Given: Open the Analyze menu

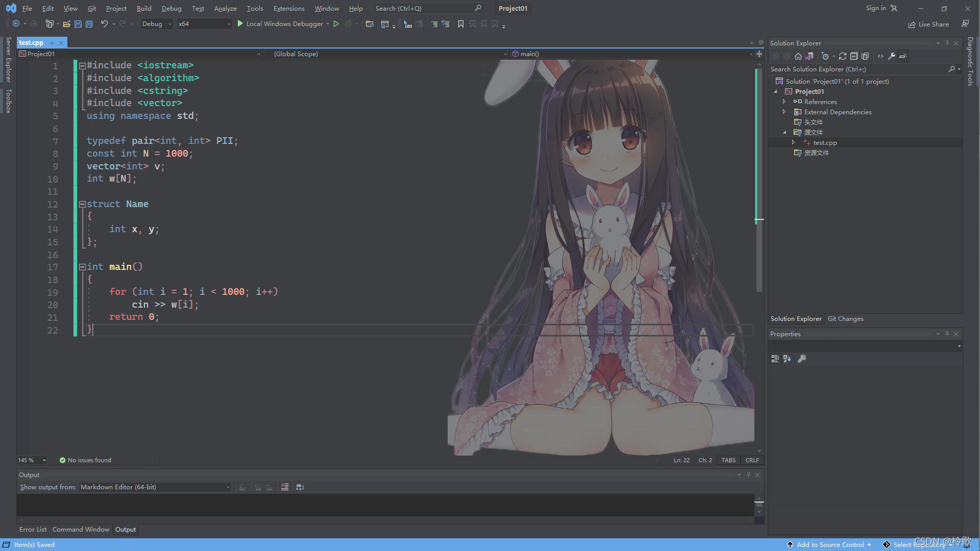Looking at the screenshot, I should pyautogui.click(x=225, y=8).
